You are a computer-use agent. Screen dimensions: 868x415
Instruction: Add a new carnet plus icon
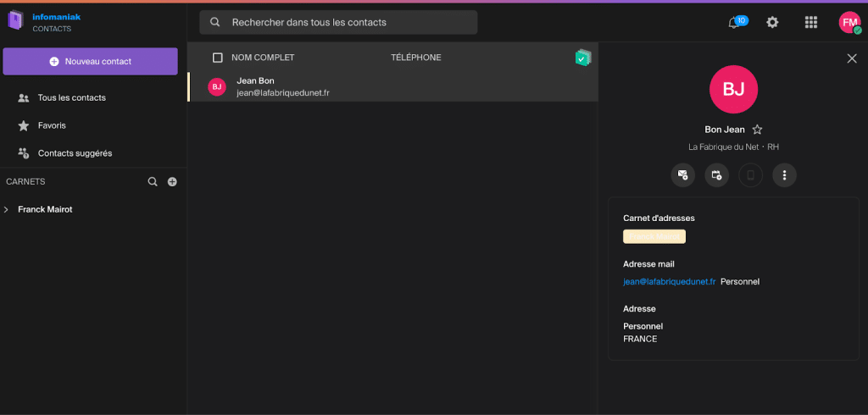(x=172, y=181)
